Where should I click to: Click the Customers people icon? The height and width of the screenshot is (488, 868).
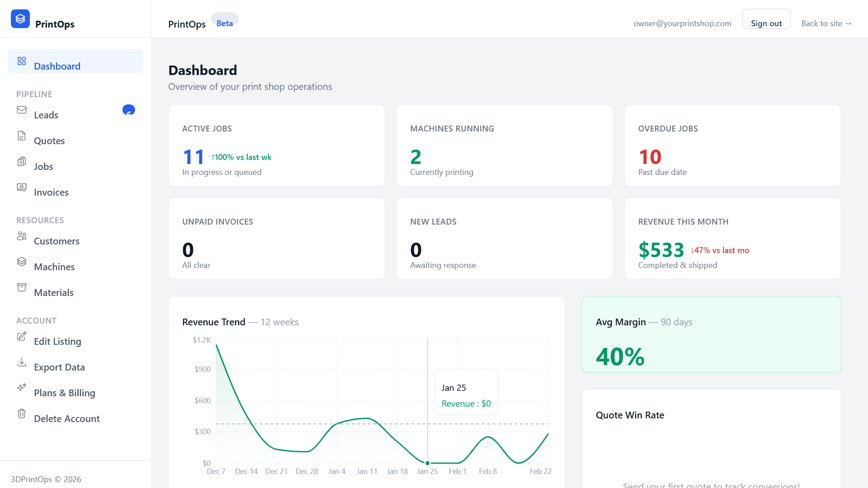(x=22, y=236)
